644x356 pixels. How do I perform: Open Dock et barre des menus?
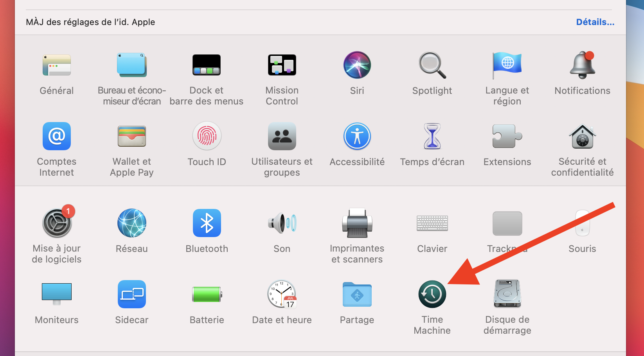pos(207,65)
